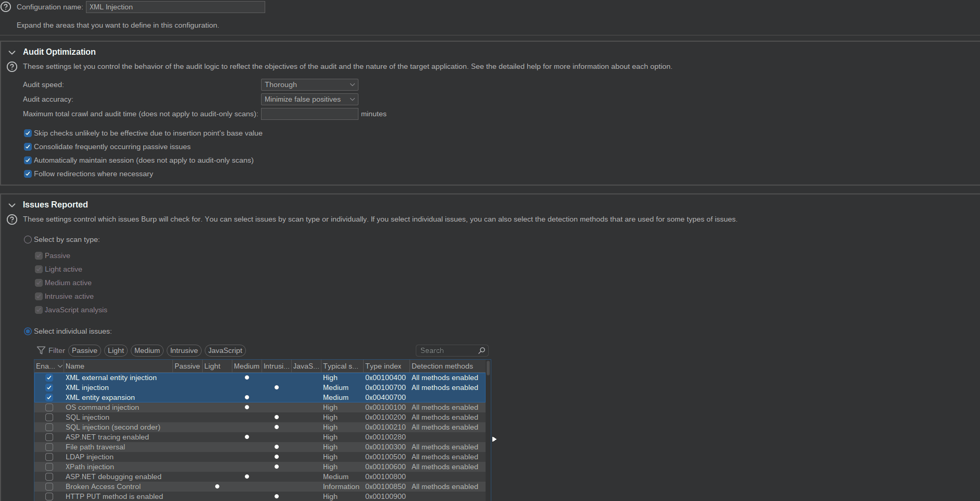Click the Enabled column sort arrow

tap(60, 366)
